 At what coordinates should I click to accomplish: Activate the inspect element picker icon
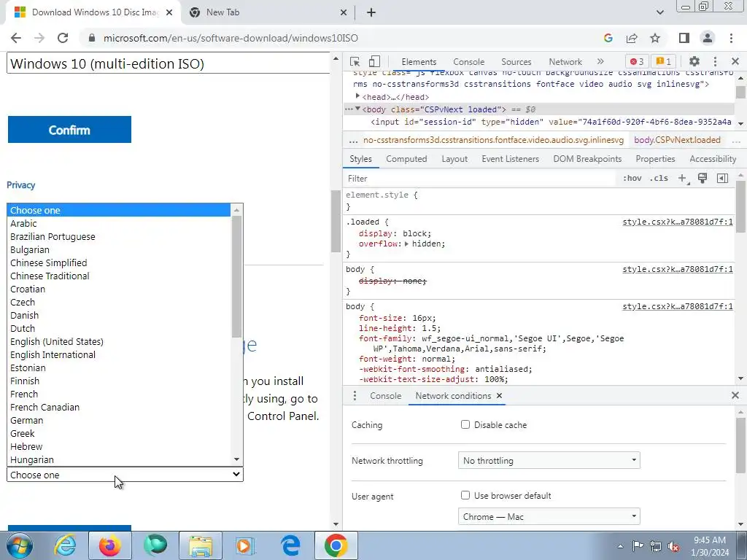point(355,61)
